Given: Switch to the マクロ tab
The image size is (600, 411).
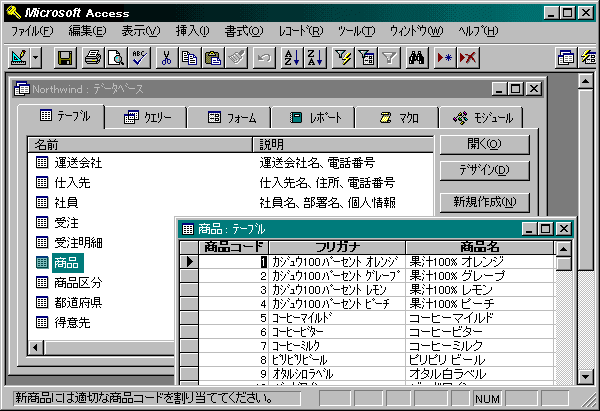Looking at the screenshot, I should click(398, 117).
